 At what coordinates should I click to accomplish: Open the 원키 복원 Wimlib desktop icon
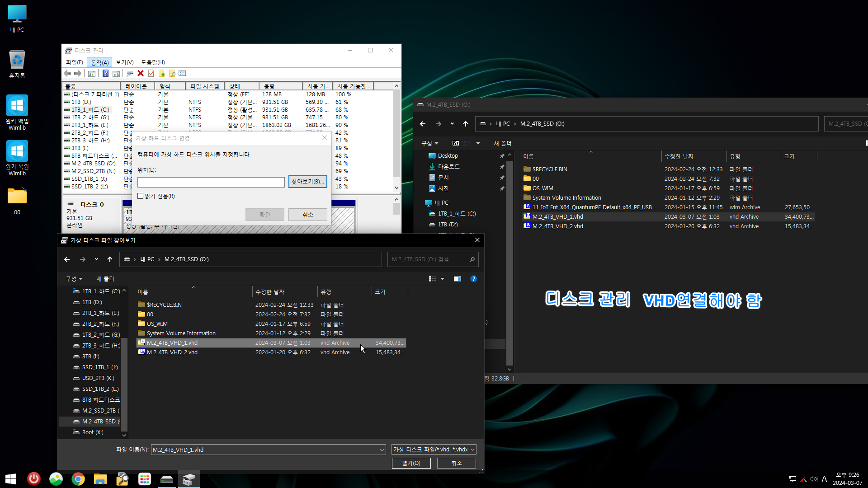tap(17, 159)
